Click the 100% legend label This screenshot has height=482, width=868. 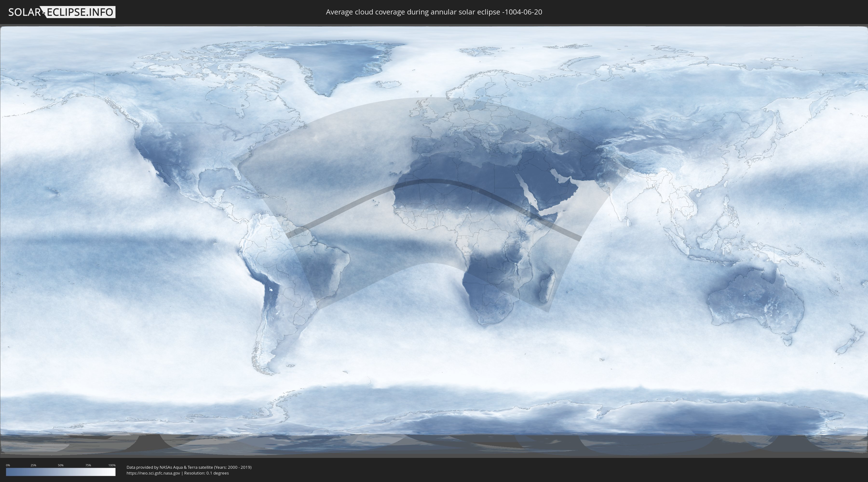[x=112, y=465]
